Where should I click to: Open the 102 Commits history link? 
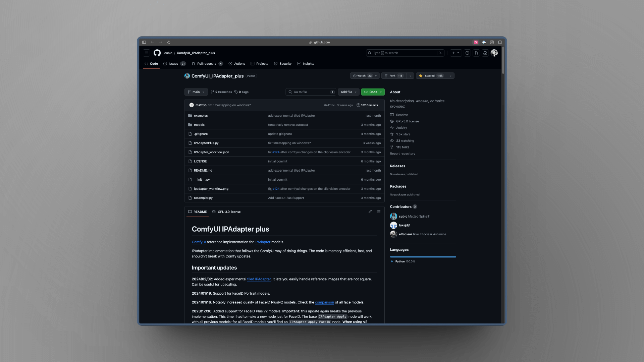coord(367,105)
